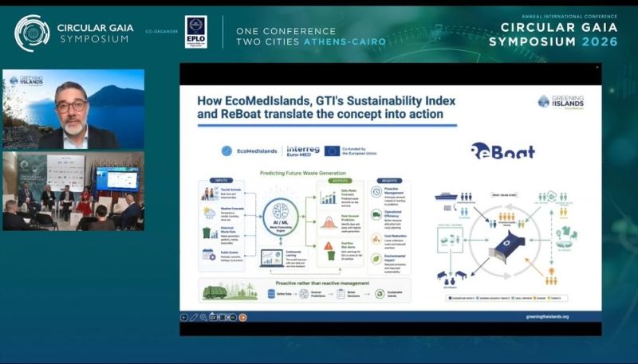Click the Interreg Euro-MED logo text
Screen dimensions: 638x364
pyautogui.click(x=303, y=151)
